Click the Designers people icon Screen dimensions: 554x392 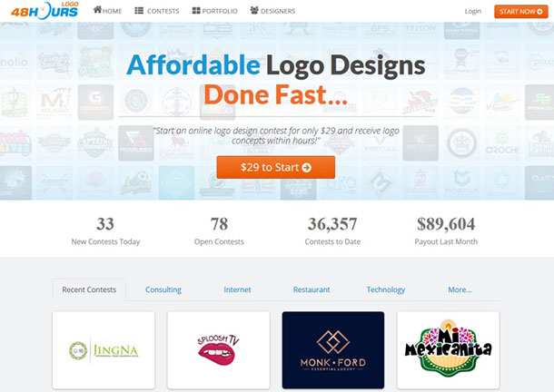254,10
